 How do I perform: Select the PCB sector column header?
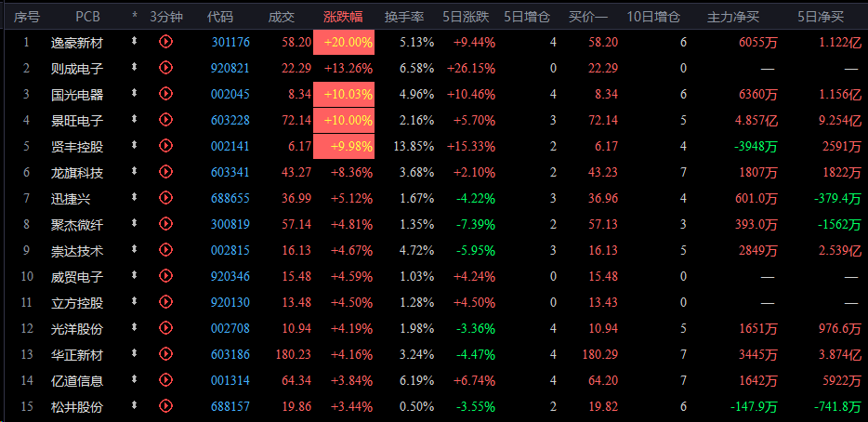88,17
